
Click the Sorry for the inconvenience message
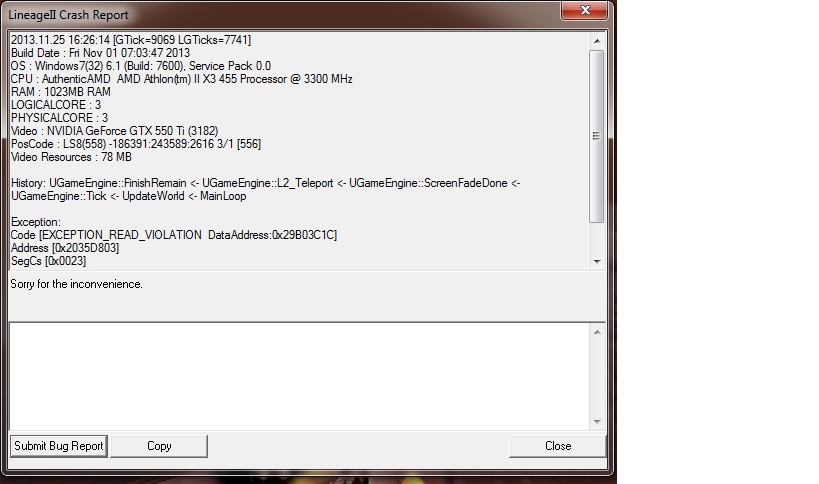[76, 284]
